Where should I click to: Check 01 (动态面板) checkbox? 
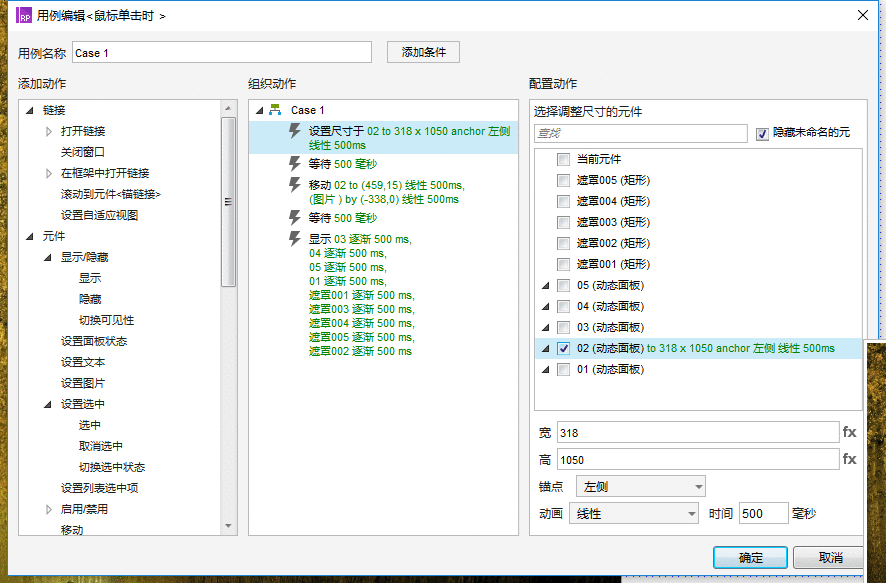pos(563,369)
